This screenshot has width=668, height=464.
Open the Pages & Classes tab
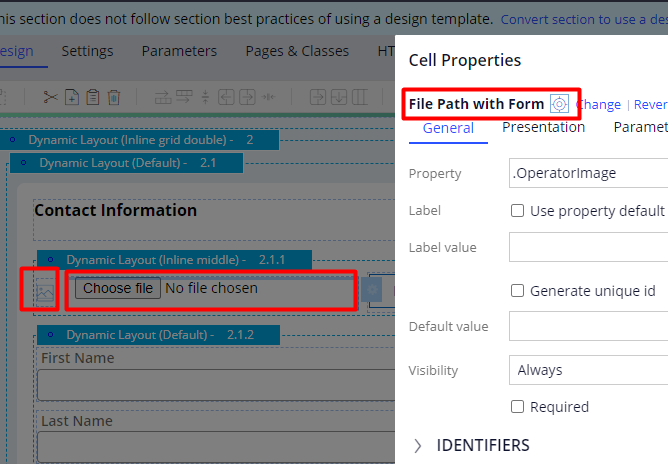pos(297,51)
